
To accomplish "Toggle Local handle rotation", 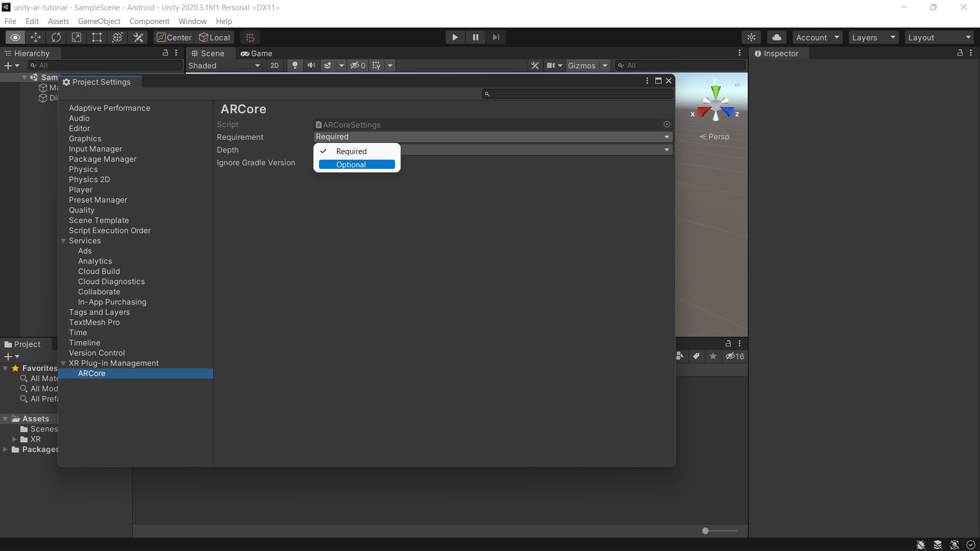I will (214, 37).
